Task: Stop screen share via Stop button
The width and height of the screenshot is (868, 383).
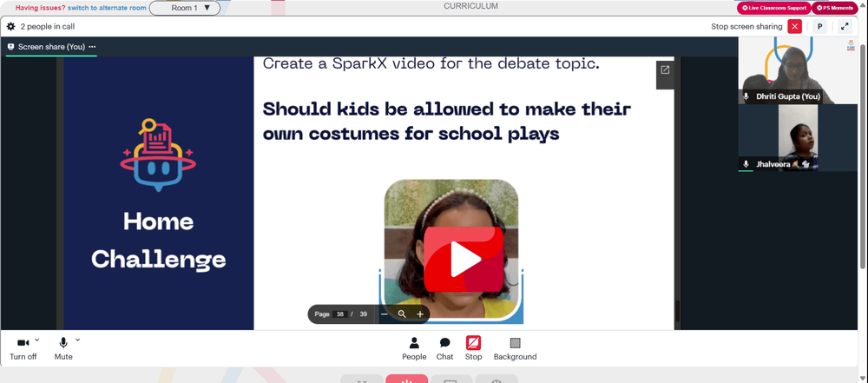Action: click(473, 348)
